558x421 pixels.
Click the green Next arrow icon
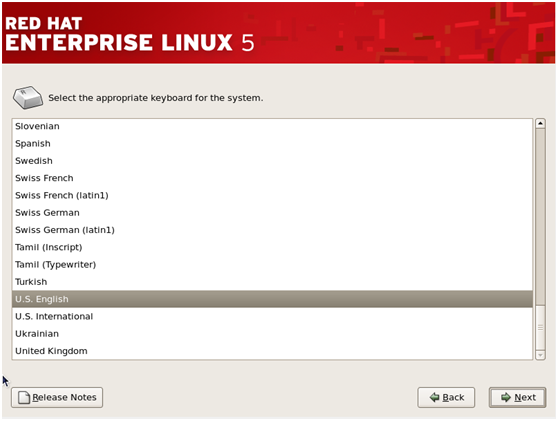click(x=506, y=397)
